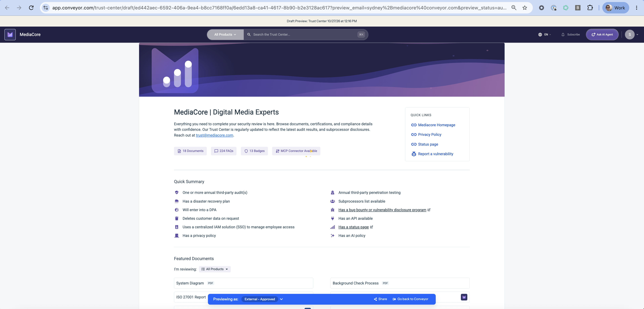Open Chrome three-dot menu
Image resolution: width=644 pixels, height=309 pixels.
636,8
